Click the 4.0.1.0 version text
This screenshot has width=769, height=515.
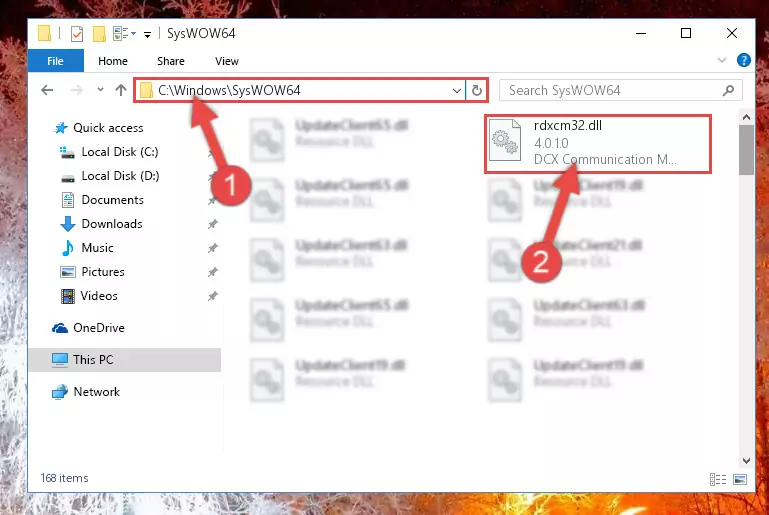tap(551, 143)
